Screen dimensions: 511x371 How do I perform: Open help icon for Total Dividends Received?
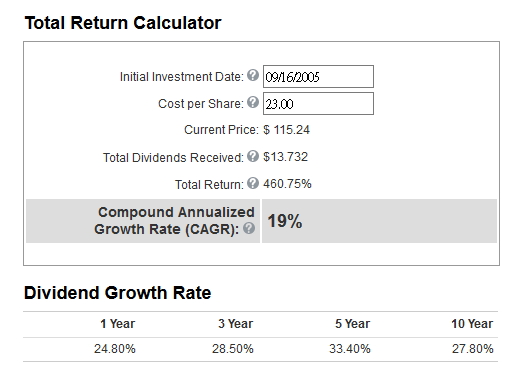coord(253,156)
